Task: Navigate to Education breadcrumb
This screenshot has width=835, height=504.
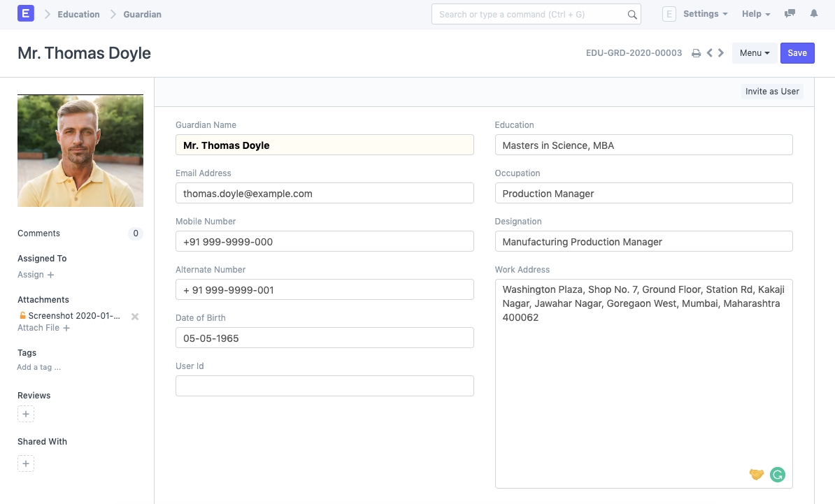Action: pyautogui.click(x=78, y=14)
